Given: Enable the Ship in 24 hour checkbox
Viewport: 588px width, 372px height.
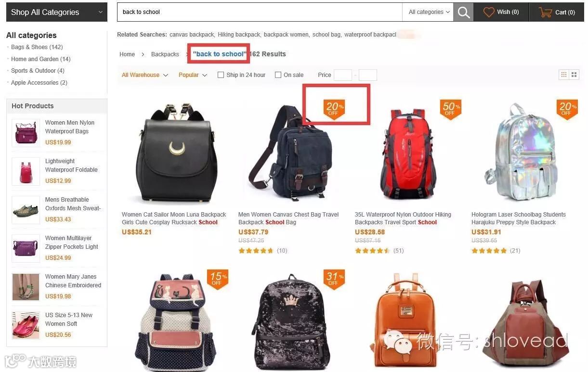Looking at the screenshot, I should click(221, 75).
